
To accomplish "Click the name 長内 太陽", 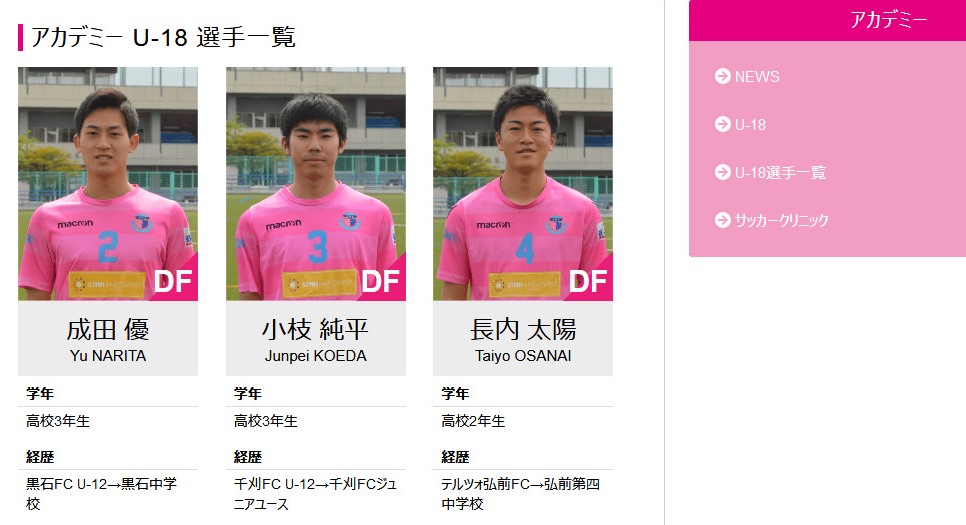I will [523, 330].
